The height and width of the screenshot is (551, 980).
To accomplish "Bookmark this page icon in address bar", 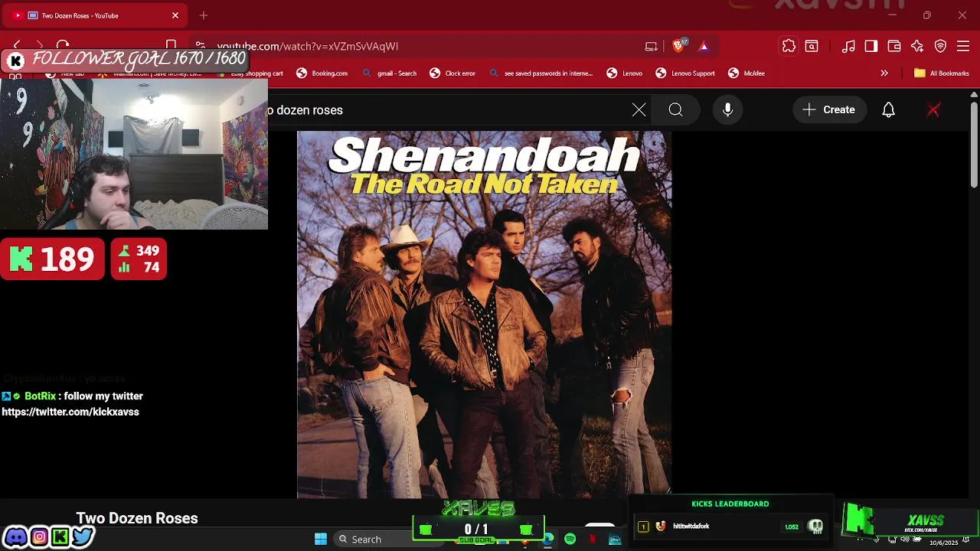I will (171, 46).
